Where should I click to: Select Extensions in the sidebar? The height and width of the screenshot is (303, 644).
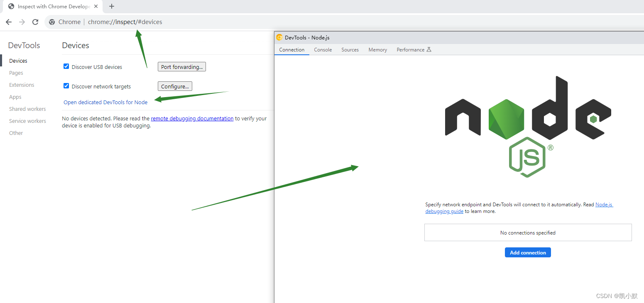[x=22, y=85]
